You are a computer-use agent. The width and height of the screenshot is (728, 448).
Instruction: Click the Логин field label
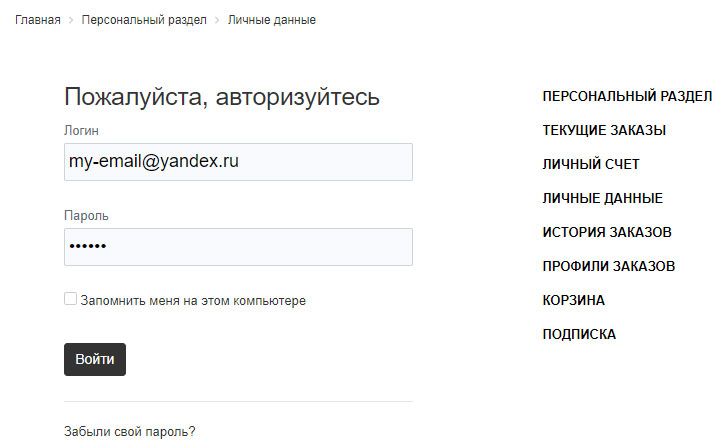81,130
